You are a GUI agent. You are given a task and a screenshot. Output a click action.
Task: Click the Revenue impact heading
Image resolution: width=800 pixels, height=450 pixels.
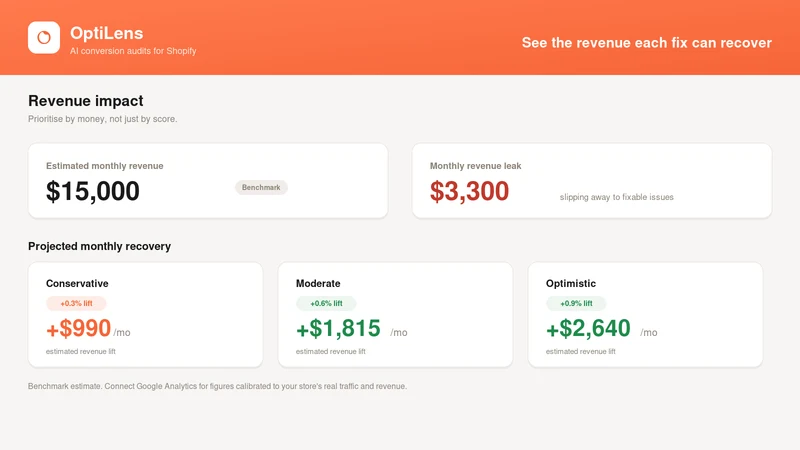click(86, 101)
